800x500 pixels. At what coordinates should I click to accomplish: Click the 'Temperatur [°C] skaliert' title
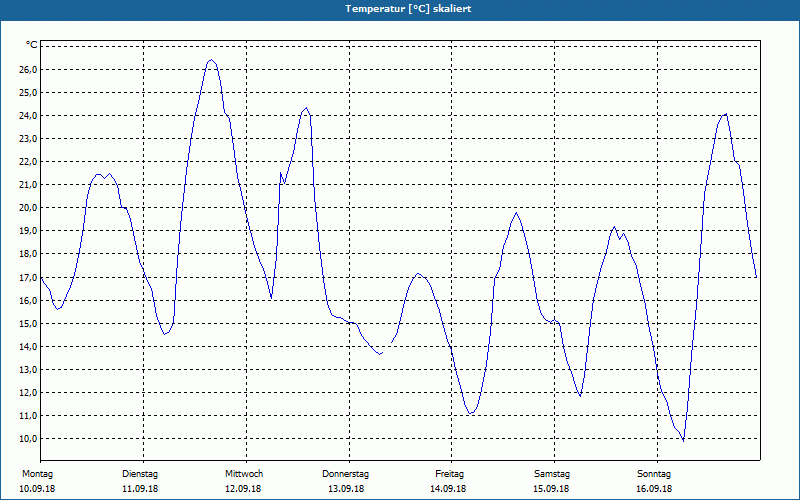pyautogui.click(x=408, y=9)
